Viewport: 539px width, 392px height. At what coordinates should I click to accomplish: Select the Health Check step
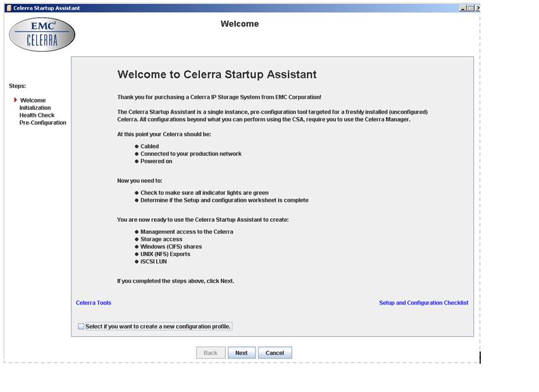pos(37,116)
